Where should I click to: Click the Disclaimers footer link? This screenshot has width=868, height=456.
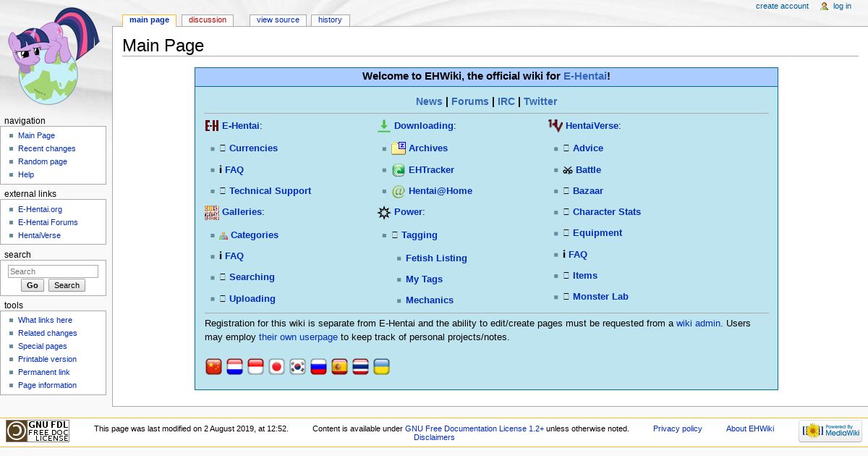pos(434,437)
